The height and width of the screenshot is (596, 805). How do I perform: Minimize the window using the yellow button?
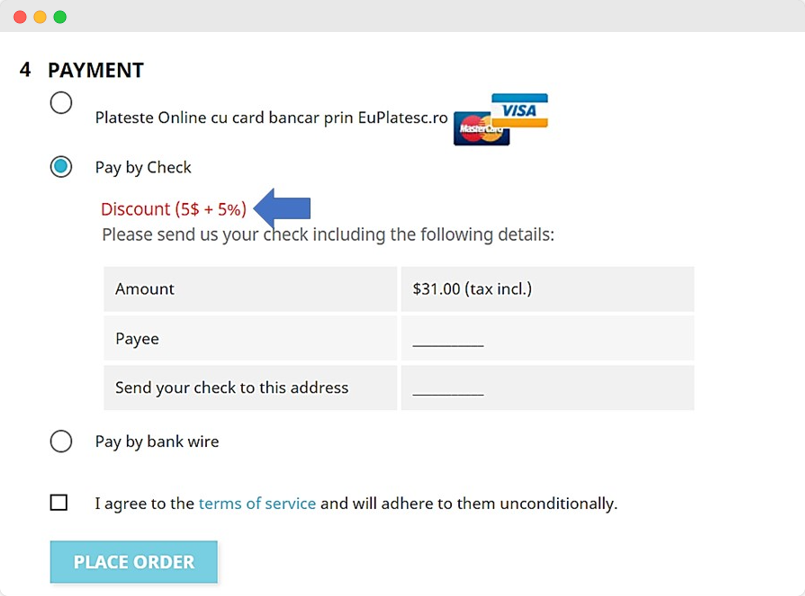pyautogui.click(x=40, y=17)
